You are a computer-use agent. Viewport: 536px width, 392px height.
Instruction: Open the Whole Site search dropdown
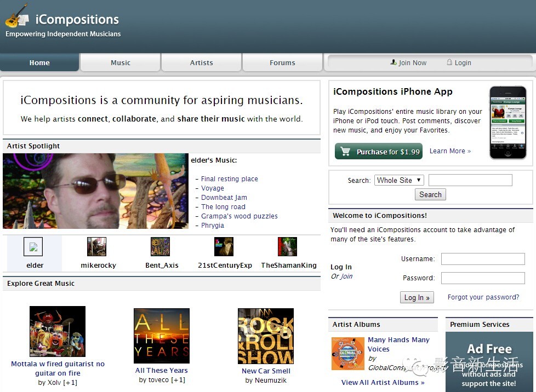[399, 180]
